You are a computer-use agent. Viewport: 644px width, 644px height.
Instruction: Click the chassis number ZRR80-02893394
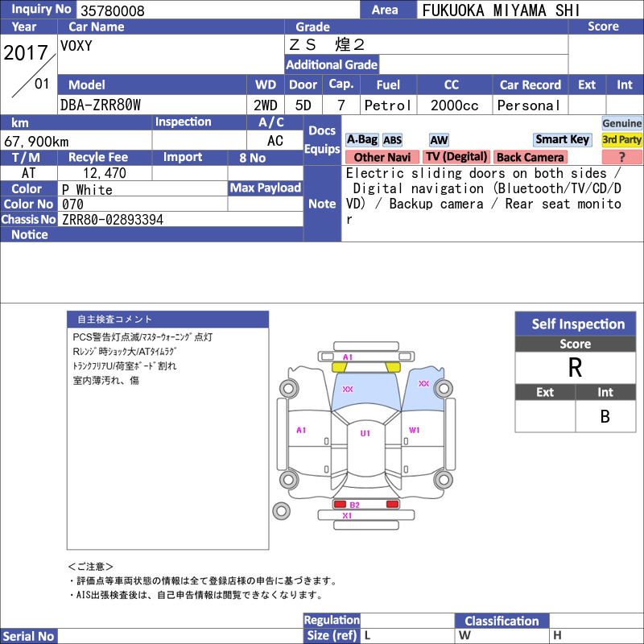coord(113,220)
